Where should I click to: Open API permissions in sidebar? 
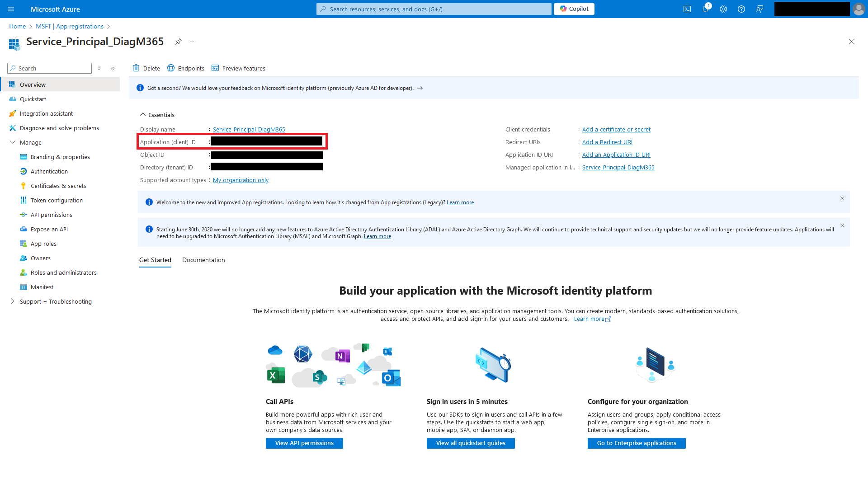(51, 215)
